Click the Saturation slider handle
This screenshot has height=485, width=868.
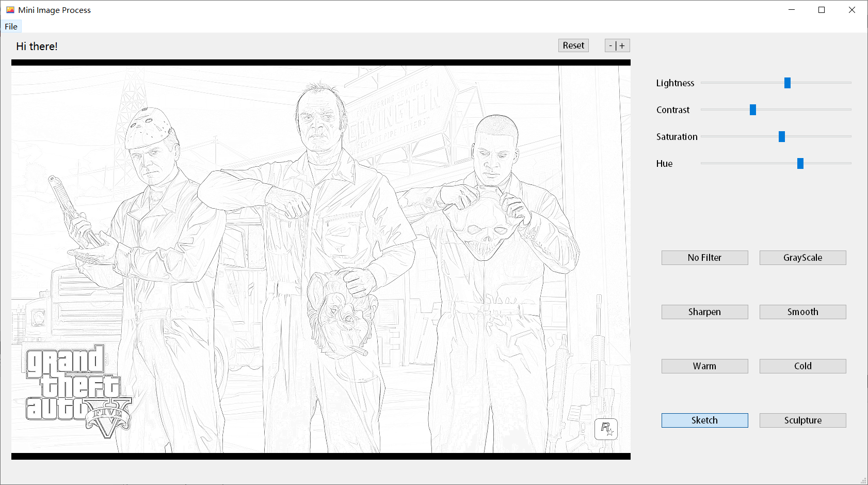[782, 136]
